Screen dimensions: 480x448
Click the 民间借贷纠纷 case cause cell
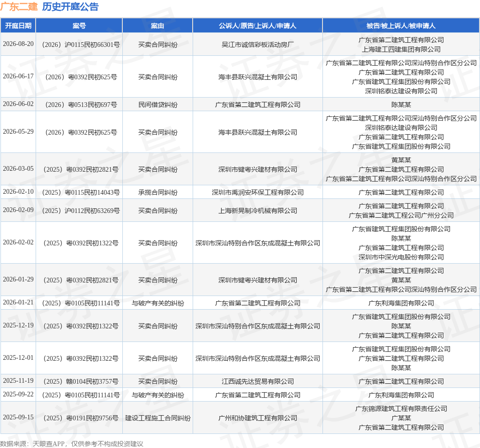(x=157, y=105)
